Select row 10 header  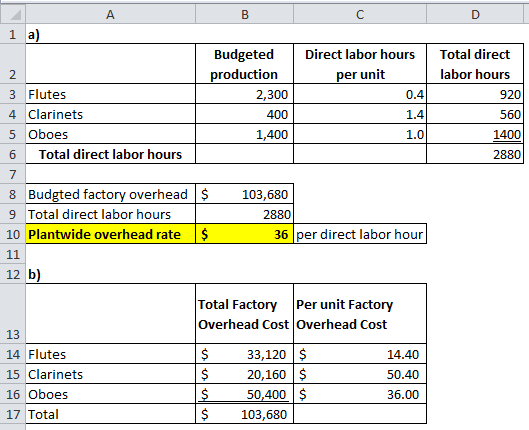13,234
